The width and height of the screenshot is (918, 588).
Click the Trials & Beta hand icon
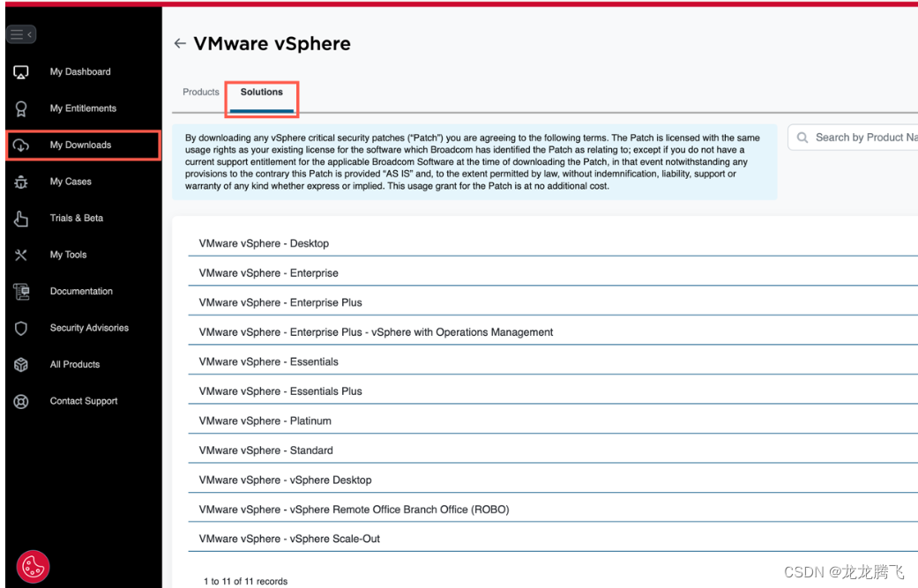[x=21, y=219]
